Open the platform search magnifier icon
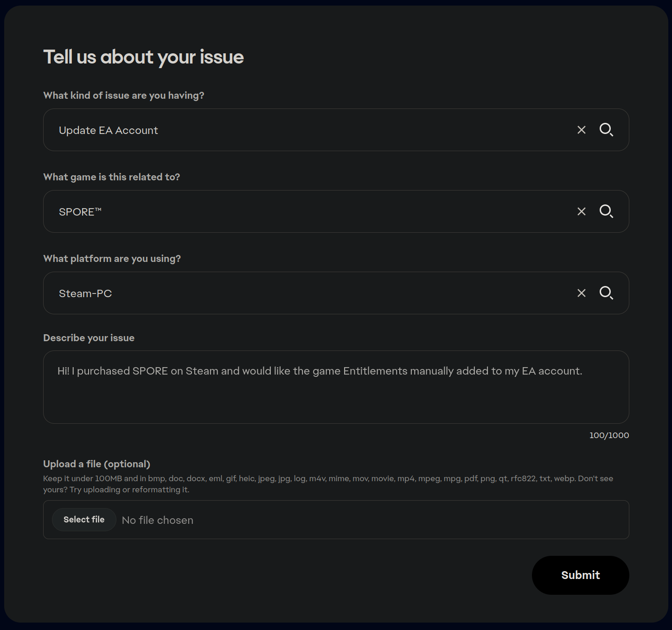The height and width of the screenshot is (630, 672). [606, 293]
